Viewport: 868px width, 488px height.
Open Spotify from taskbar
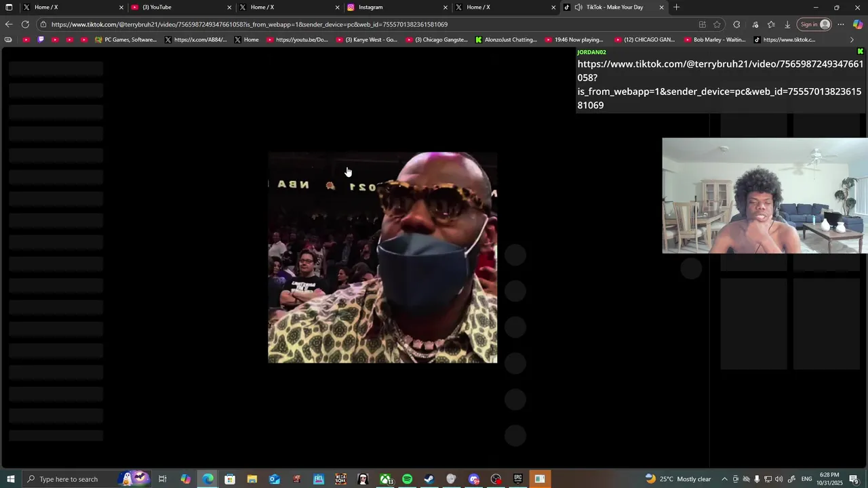click(x=407, y=479)
